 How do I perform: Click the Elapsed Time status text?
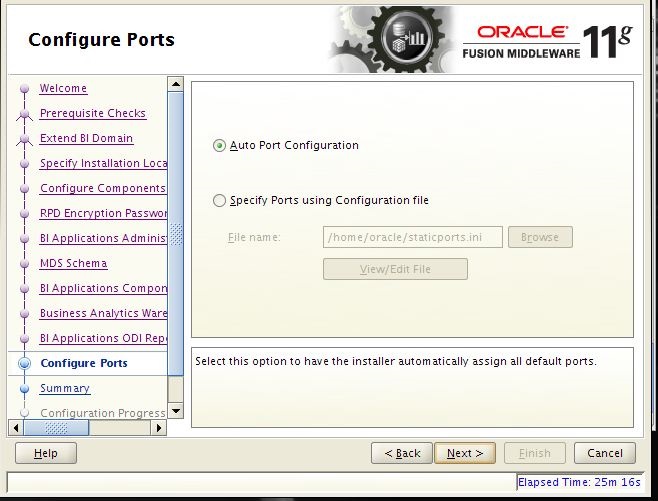[579, 482]
